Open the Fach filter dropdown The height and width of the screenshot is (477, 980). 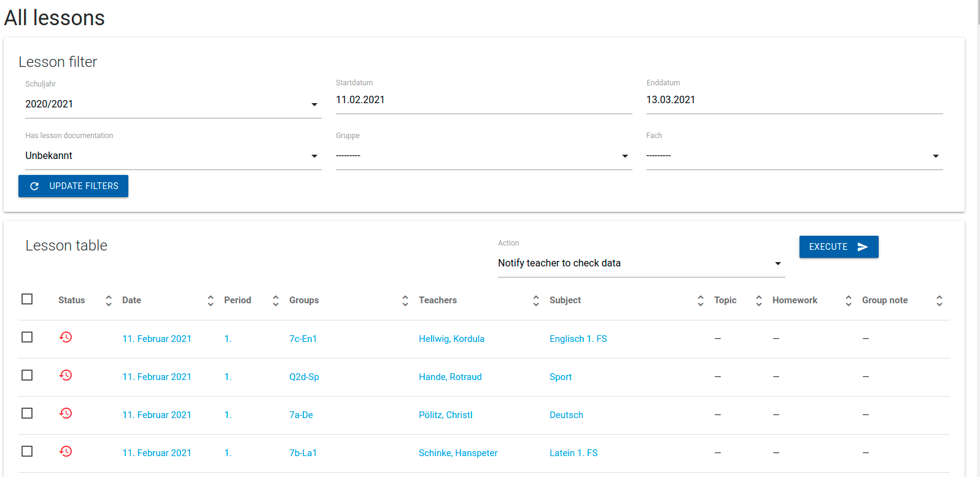coord(795,156)
